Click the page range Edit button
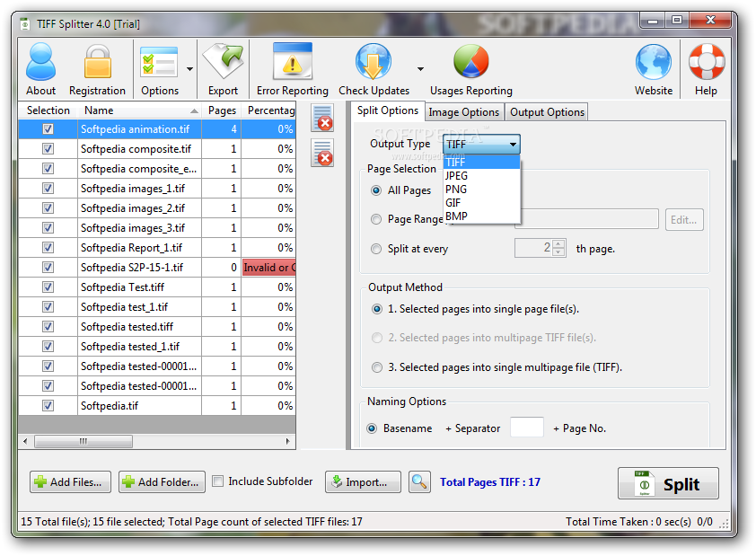Image resolution: width=756 pixels, height=556 pixels. click(x=684, y=220)
